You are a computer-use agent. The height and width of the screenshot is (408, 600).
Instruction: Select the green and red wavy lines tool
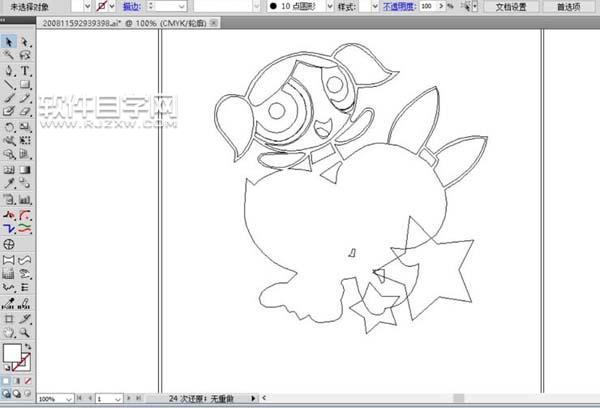tap(25, 229)
